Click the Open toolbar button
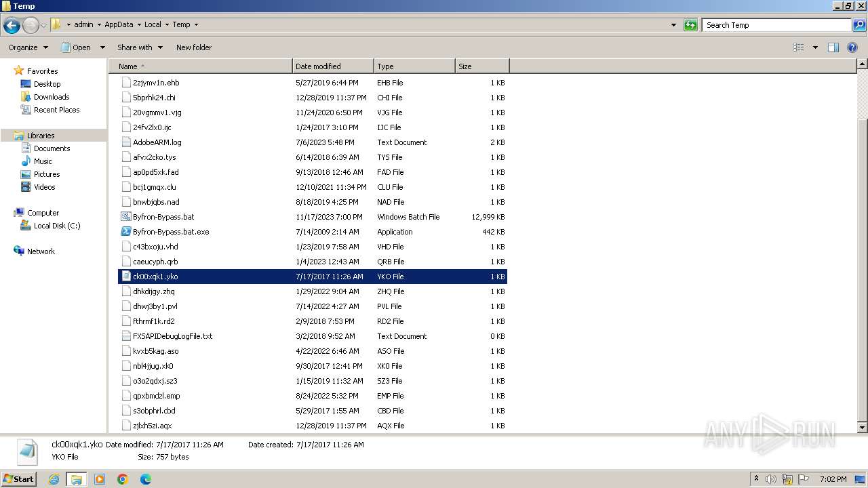Image resolution: width=868 pixels, height=488 pixels. [76, 47]
